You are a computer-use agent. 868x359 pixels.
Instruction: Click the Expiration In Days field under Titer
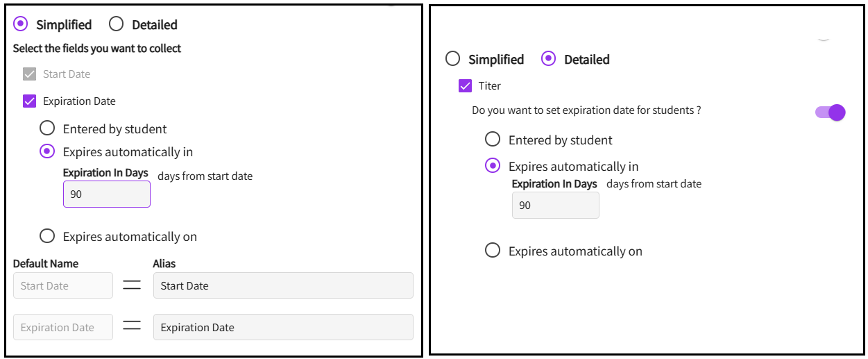coord(555,206)
